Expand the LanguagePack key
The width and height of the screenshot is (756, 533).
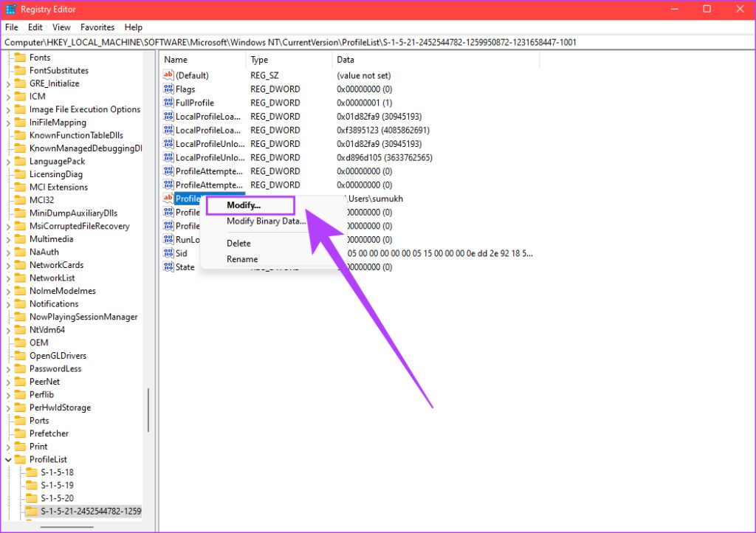pos(8,162)
